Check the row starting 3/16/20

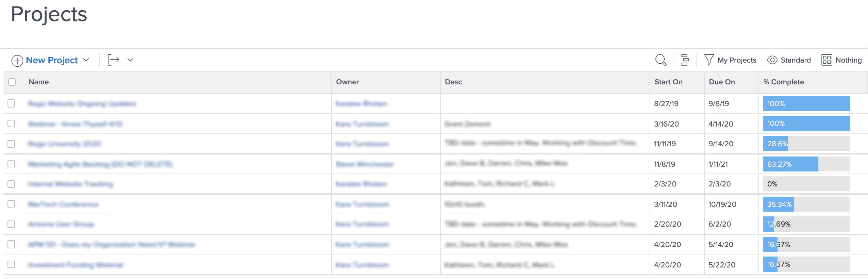click(11, 124)
